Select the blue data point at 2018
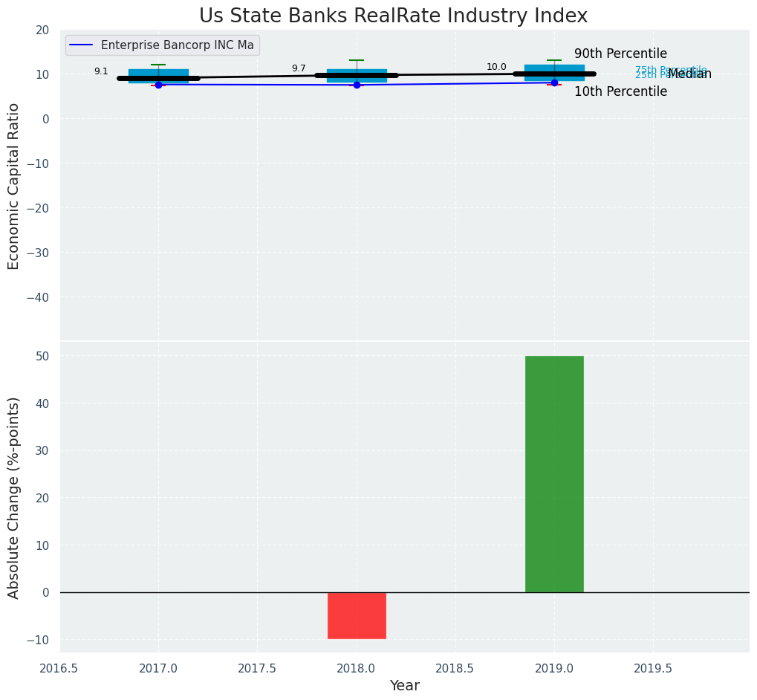 pyautogui.click(x=357, y=85)
